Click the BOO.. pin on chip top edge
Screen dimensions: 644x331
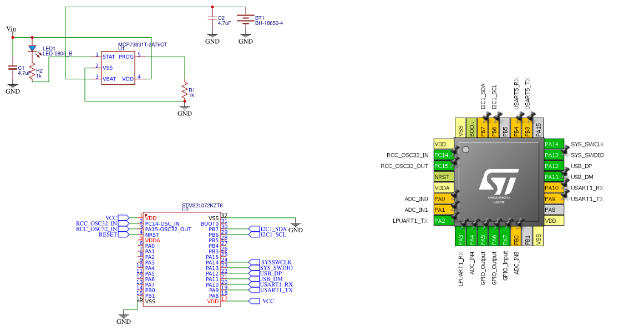471,128
